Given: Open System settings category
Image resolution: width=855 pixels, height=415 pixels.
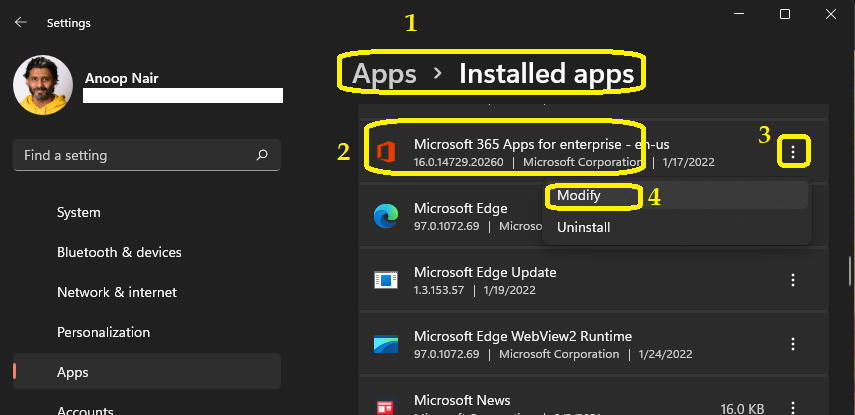Looking at the screenshot, I should (79, 212).
